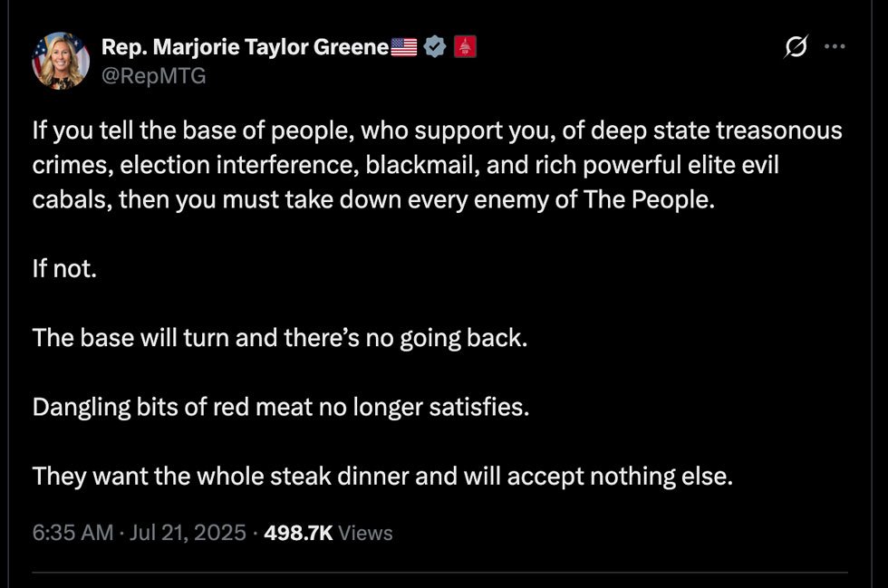Click the Jul 21, 2025 post date
The width and height of the screenshot is (888, 588).
[x=188, y=533]
